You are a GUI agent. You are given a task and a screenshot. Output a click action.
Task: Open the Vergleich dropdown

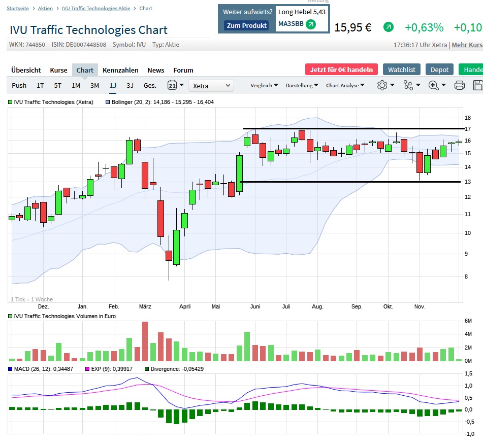coord(264,85)
